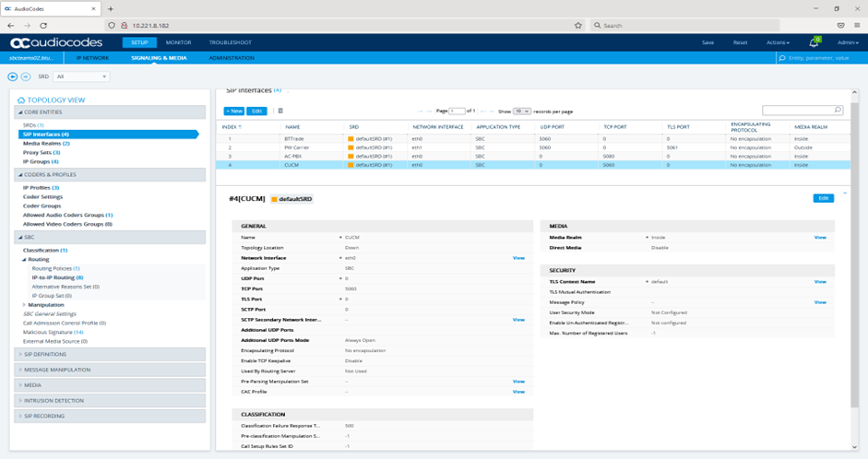Image resolution: width=868 pixels, height=459 pixels.
Task: Open the records per page dropdown
Action: coord(521,112)
